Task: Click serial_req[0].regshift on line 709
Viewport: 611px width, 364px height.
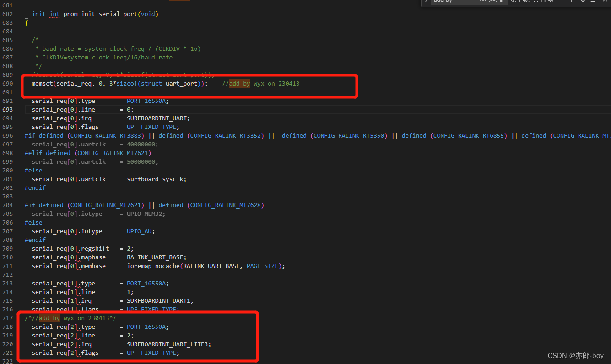Action: click(x=70, y=249)
